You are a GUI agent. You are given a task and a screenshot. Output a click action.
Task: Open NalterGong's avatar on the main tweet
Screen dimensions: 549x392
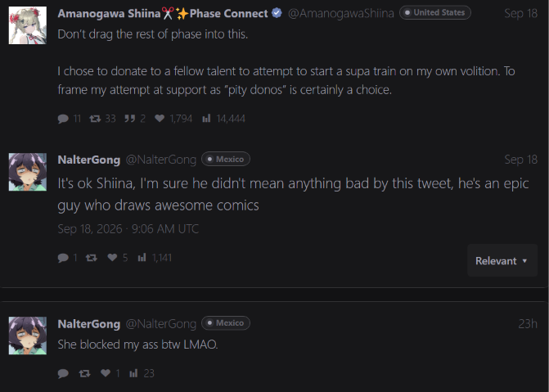28,172
